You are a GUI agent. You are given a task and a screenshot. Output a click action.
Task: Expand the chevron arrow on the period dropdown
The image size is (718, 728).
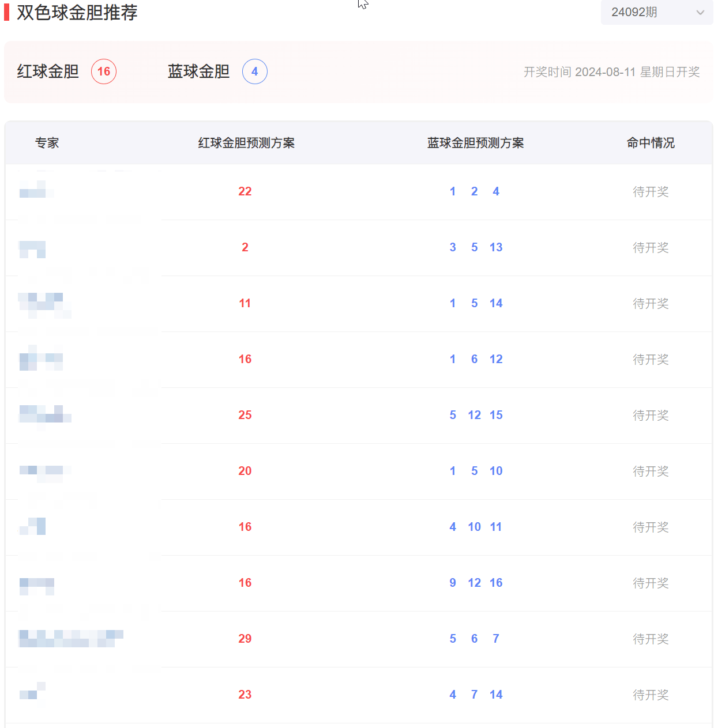tap(700, 12)
